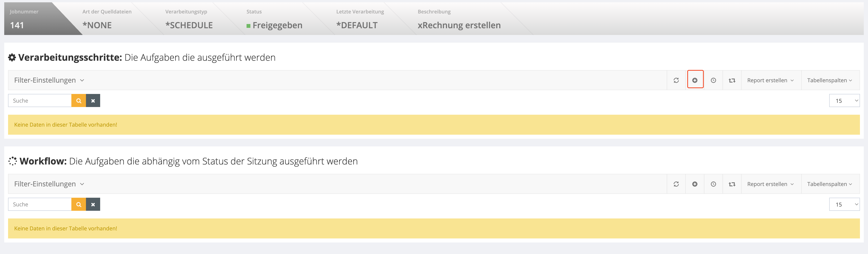Screen dimensions: 868x254
Task: Clear the Verarbeitungsschritte search with X button
Action: [93, 100]
